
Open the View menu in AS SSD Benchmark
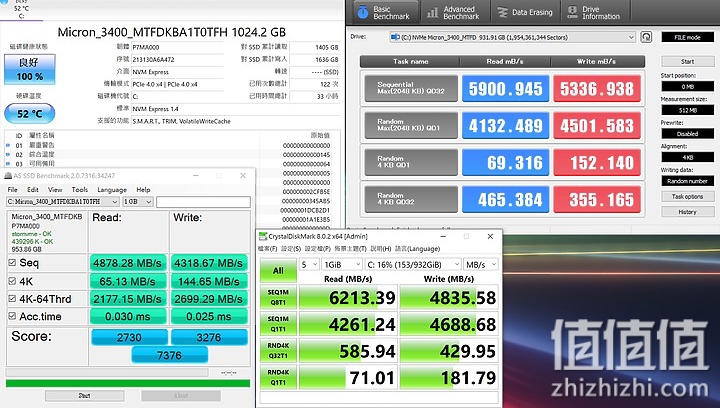coord(55,190)
